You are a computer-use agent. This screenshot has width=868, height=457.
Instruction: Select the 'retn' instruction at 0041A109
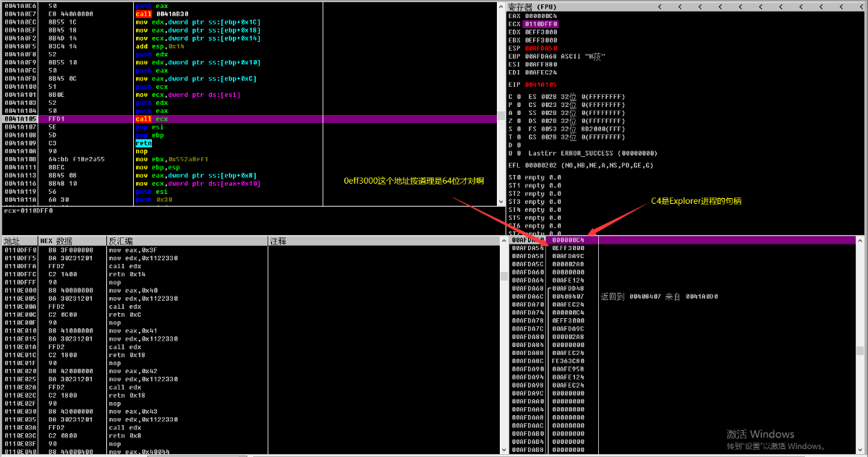click(x=143, y=143)
